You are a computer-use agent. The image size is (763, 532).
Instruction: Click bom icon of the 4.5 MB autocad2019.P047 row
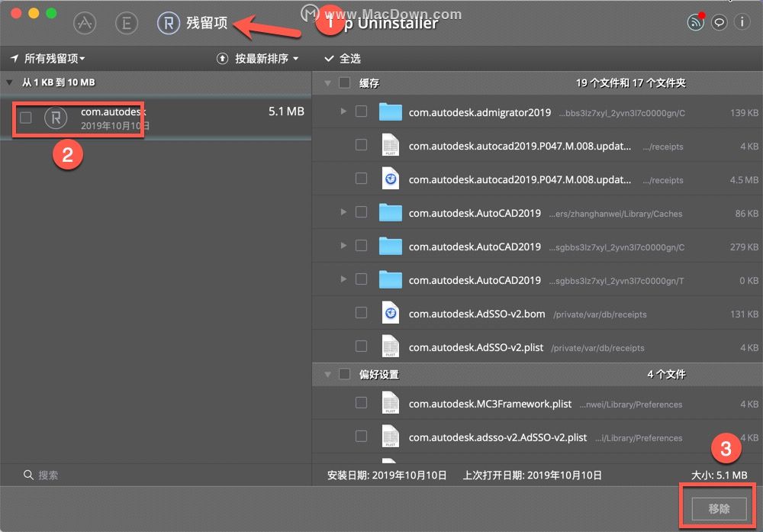point(390,179)
